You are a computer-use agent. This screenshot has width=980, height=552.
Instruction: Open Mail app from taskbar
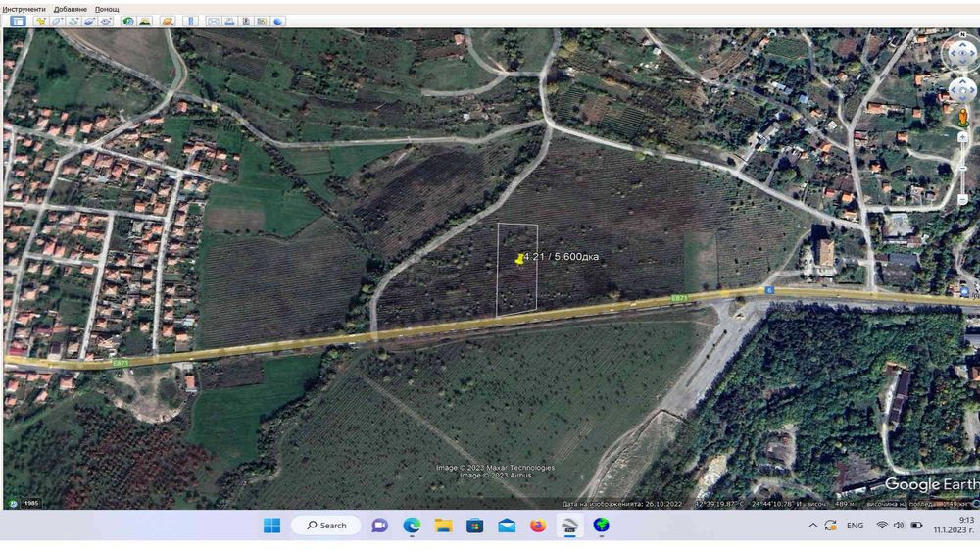click(x=507, y=526)
